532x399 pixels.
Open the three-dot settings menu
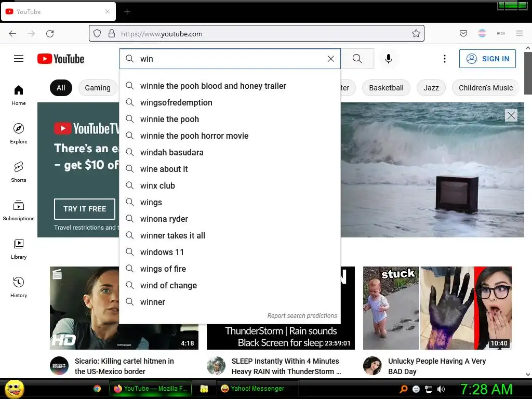coord(445,59)
